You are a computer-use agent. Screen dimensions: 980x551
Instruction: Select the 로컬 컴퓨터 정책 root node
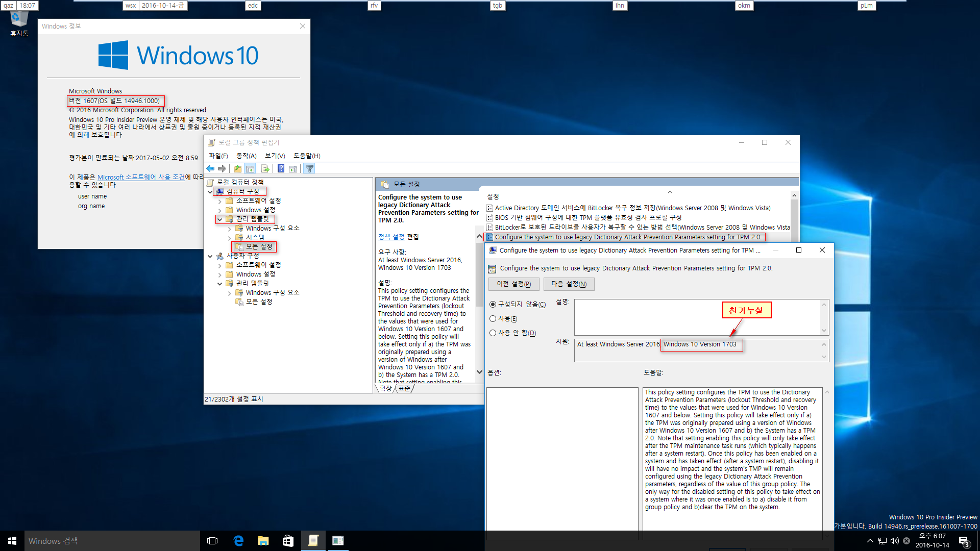click(x=240, y=183)
